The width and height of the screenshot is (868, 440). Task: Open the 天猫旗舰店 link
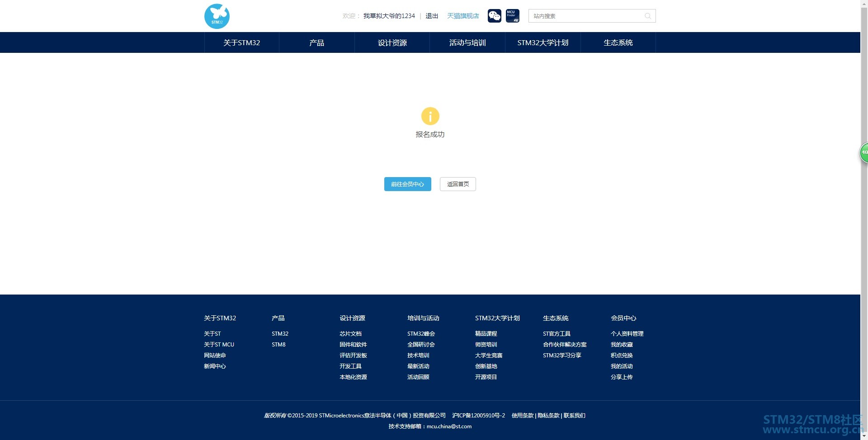pos(463,16)
